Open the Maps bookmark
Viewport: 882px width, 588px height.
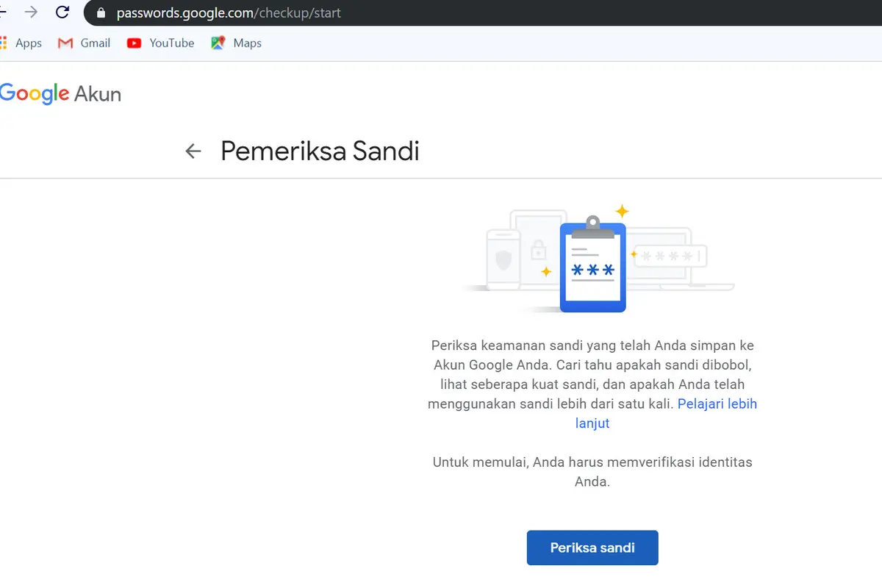tap(236, 43)
